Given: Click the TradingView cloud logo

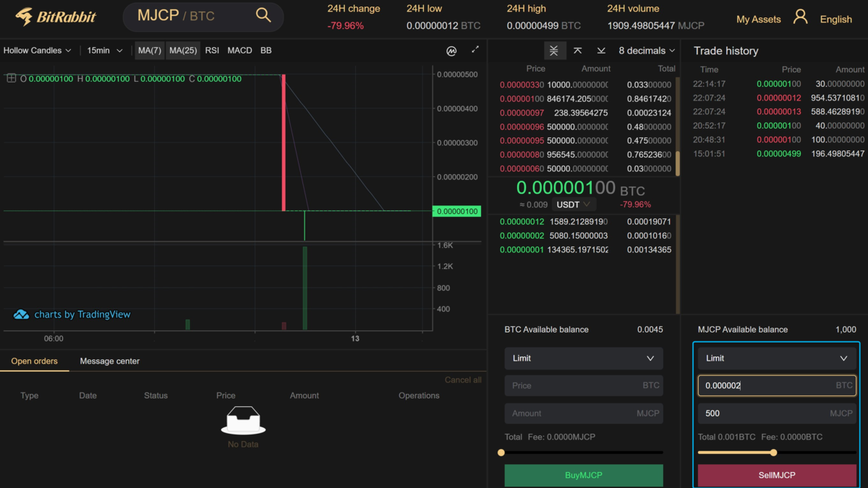Looking at the screenshot, I should pyautogui.click(x=21, y=314).
